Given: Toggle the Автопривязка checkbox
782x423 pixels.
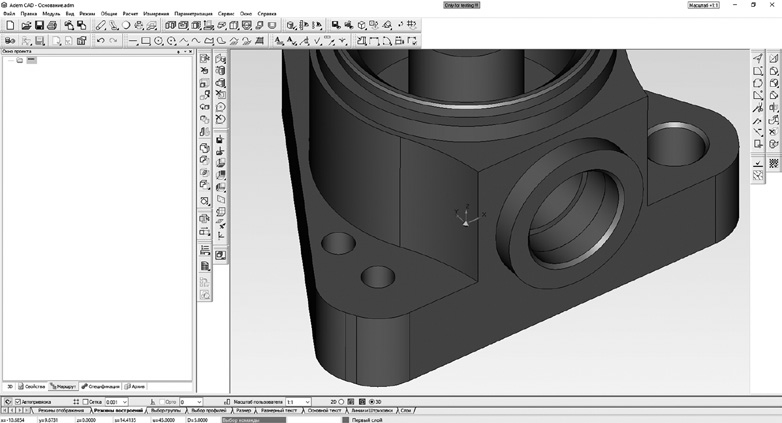Looking at the screenshot, I should pyautogui.click(x=19, y=401).
